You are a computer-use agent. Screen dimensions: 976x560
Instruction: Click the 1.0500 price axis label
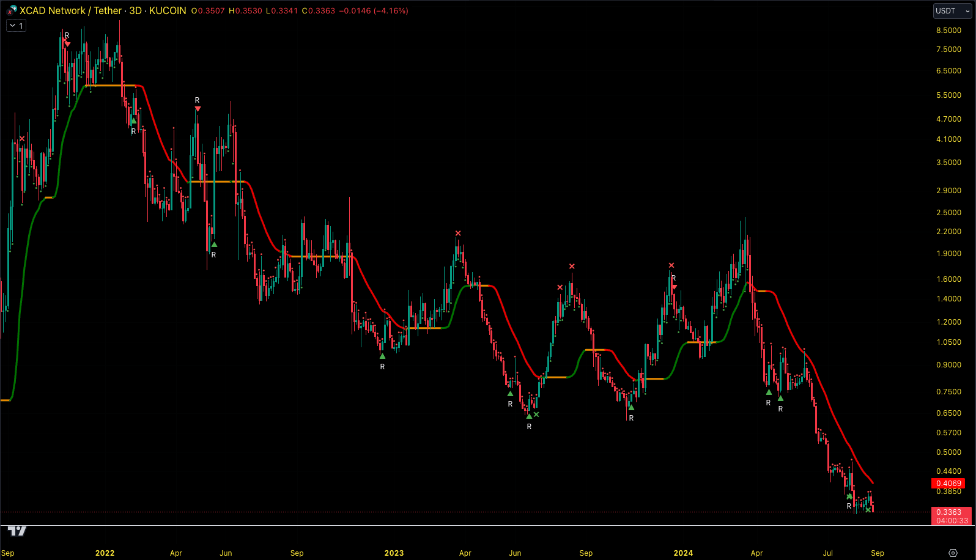pos(948,342)
